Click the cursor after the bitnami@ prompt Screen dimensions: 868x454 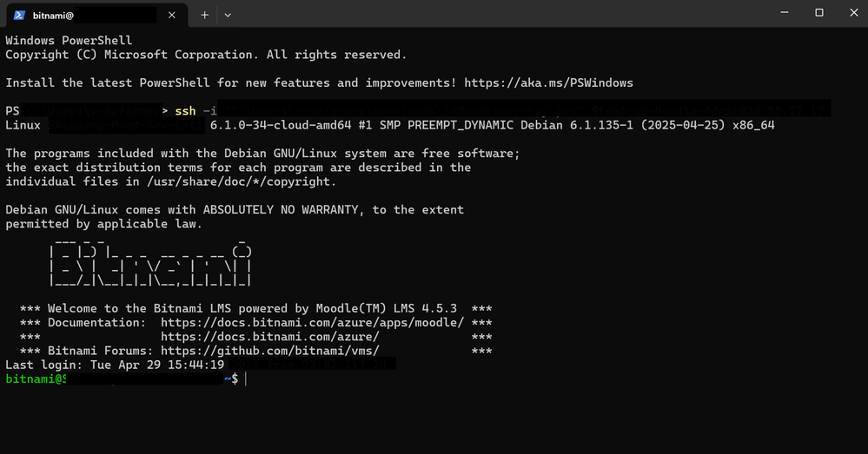click(247, 379)
